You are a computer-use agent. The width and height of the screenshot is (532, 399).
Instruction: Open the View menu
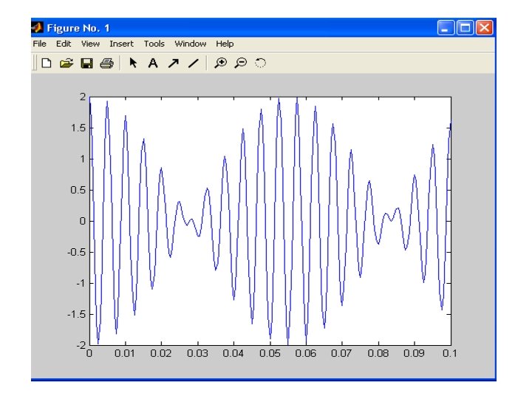tap(90, 44)
